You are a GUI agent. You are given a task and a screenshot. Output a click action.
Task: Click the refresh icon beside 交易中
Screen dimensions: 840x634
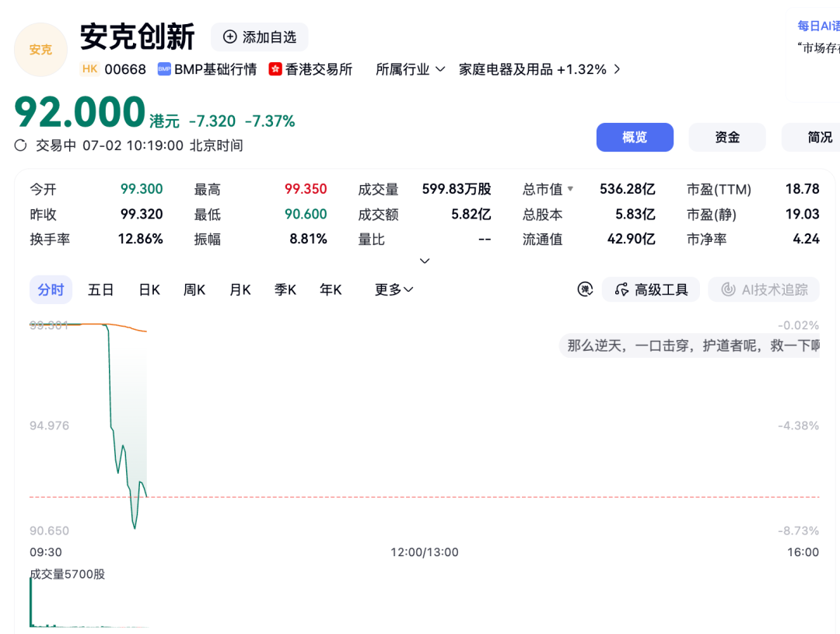[21, 145]
